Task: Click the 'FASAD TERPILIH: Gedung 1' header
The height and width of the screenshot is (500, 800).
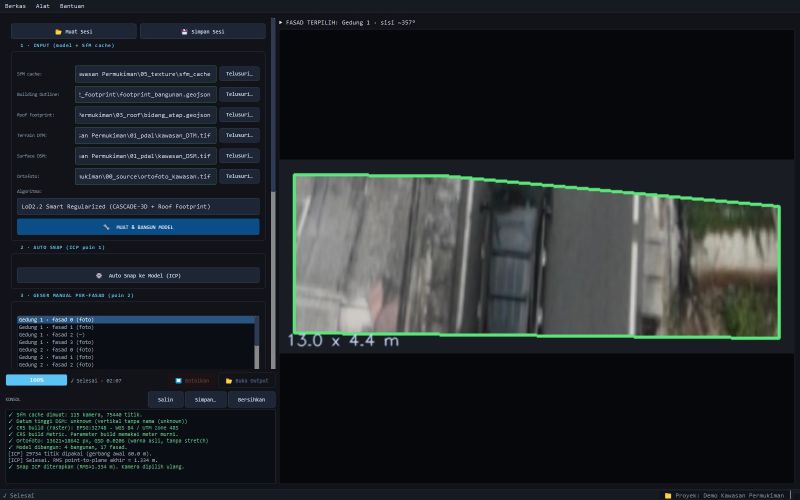Action: (350, 22)
